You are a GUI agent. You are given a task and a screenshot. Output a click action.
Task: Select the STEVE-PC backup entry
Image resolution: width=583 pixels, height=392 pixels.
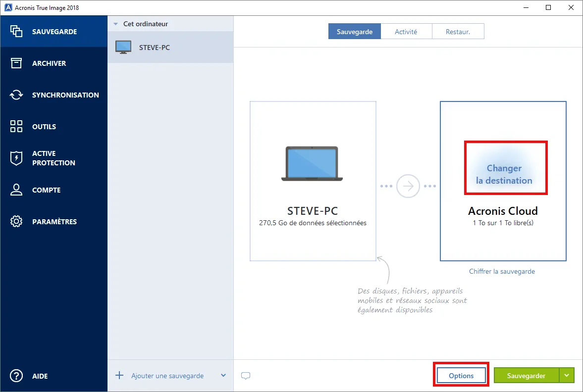tap(170, 47)
